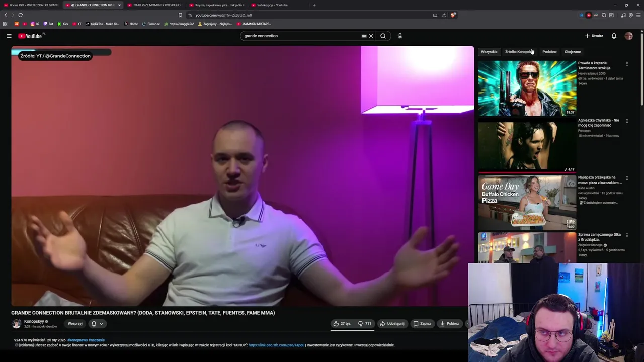The height and width of the screenshot is (362, 644).
Task: Click the Utwórz create button
Action: point(594,36)
